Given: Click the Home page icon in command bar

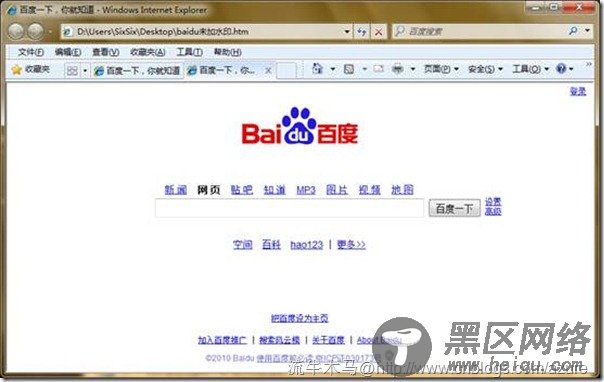Looking at the screenshot, I should click(x=317, y=69).
